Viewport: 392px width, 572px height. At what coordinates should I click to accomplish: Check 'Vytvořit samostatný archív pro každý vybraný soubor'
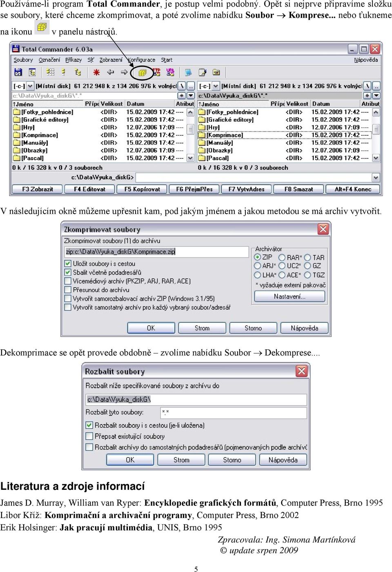(x=68, y=307)
